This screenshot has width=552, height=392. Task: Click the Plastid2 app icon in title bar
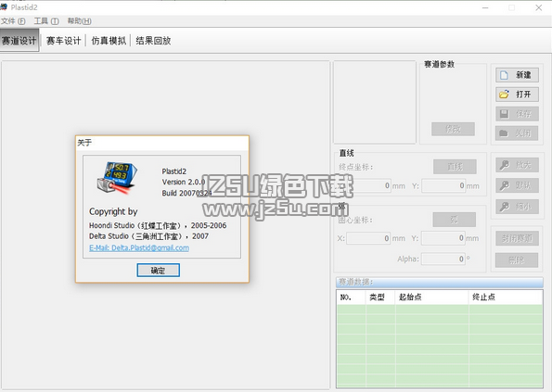[x=4, y=7]
